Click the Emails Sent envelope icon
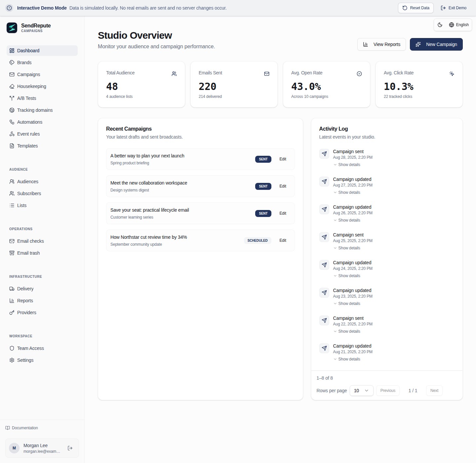This screenshot has height=463, width=476. click(267, 74)
